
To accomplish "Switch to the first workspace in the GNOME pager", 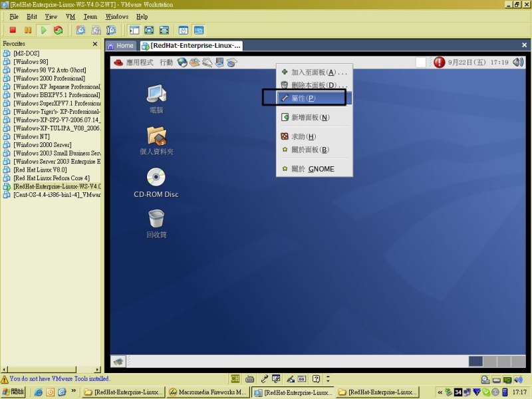I will click(x=475, y=361).
